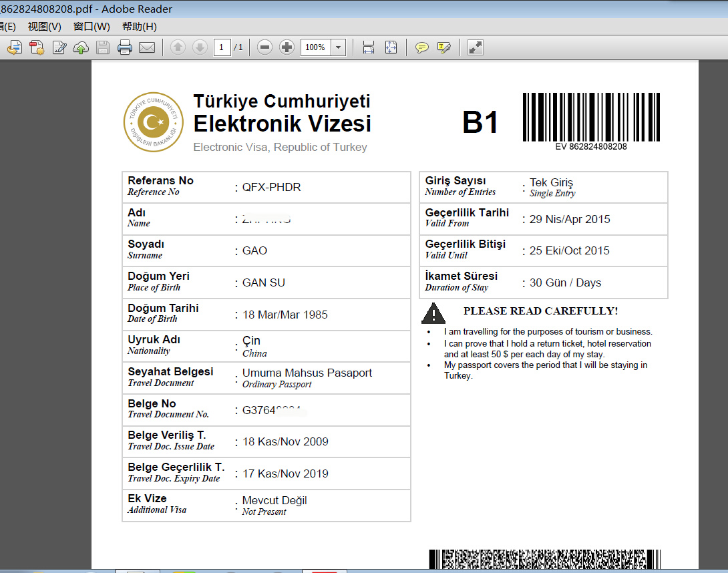Click the sign document pen icon
The height and width of the screenshot is (573, 728).
pos(59,47)
